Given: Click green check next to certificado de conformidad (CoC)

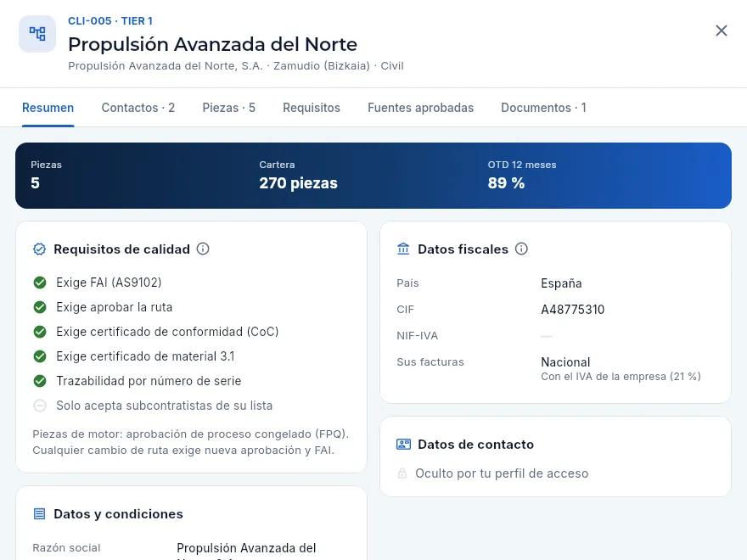Looking at the screenshot, I should pyautogui.click(x=40, y=332).
